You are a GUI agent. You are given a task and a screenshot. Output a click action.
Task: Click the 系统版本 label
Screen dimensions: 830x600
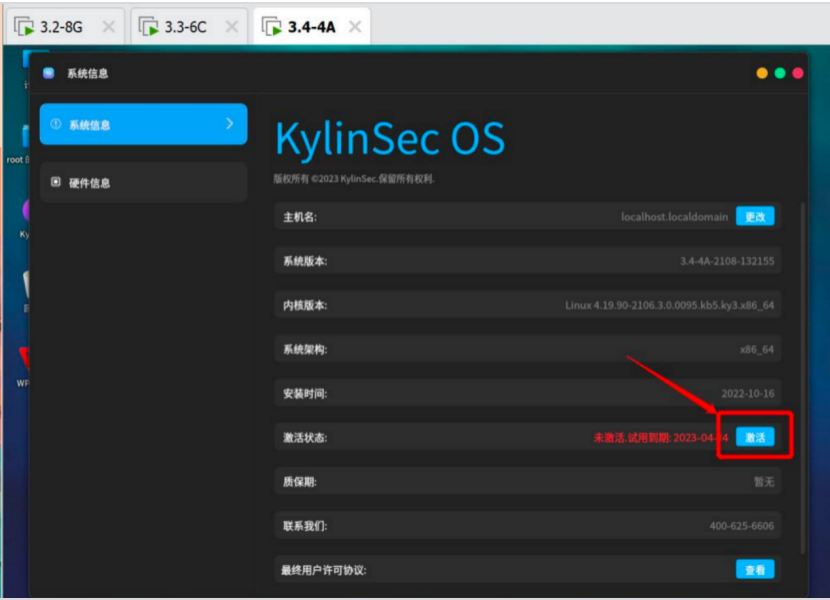point(305,261)
